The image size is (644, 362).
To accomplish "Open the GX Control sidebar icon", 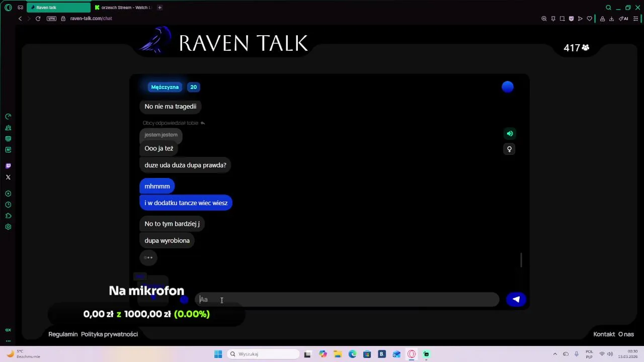I will (x=8, y=117).
